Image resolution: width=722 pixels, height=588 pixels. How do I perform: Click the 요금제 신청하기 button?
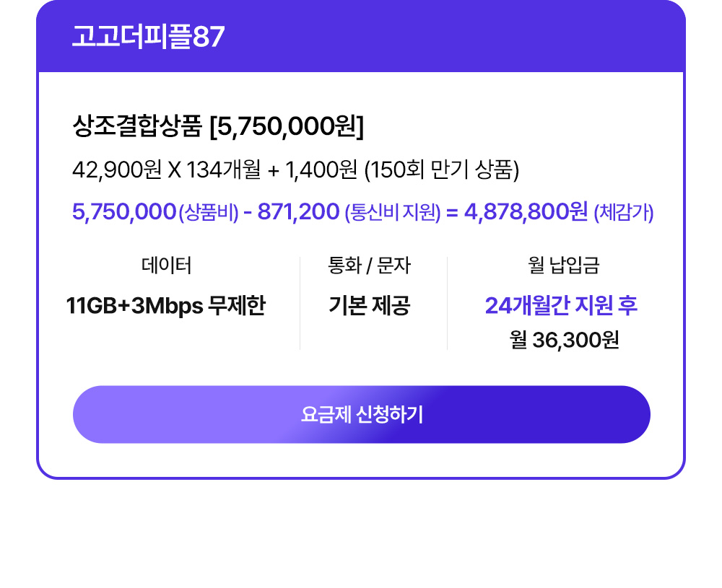362,415
